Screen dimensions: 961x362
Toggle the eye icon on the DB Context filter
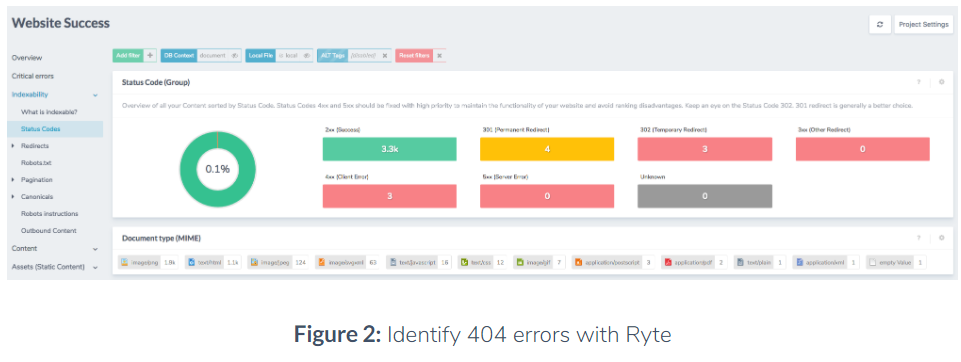[234, 55]
